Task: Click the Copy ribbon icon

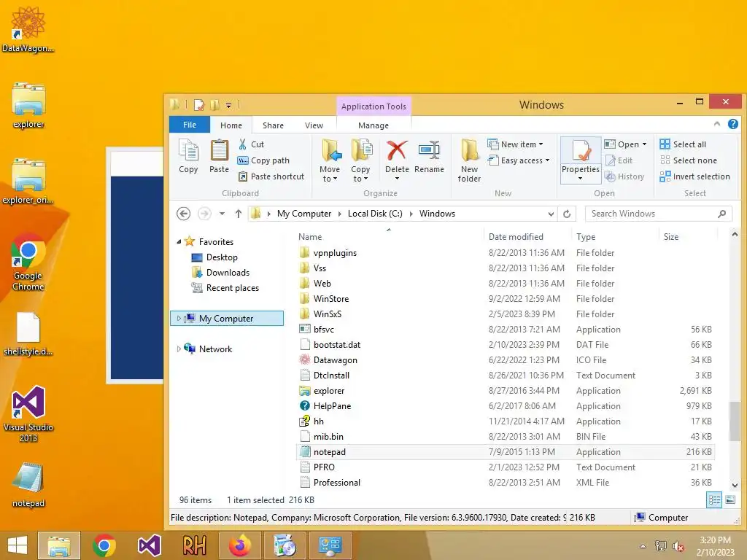Action: click(188, 156)
